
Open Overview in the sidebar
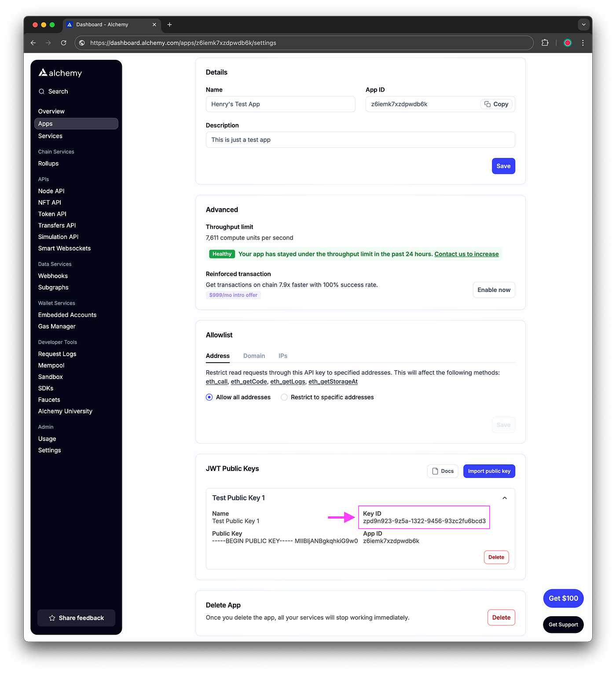click(51, 111)
